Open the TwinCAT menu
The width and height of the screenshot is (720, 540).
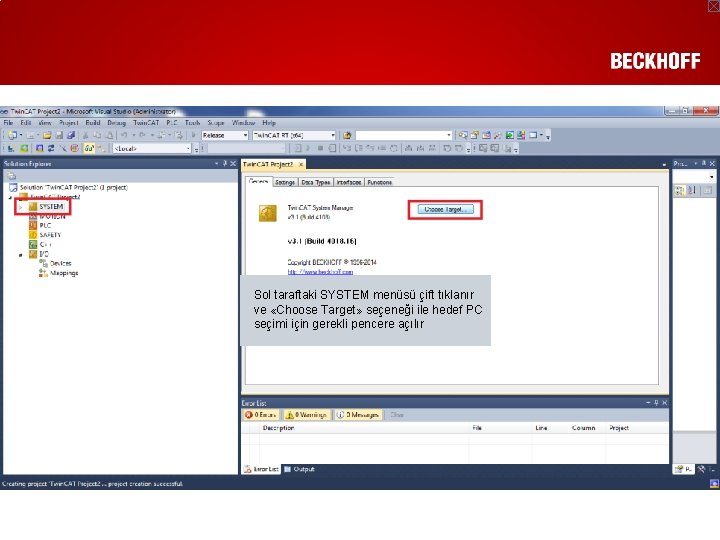(x=146, y=123)
